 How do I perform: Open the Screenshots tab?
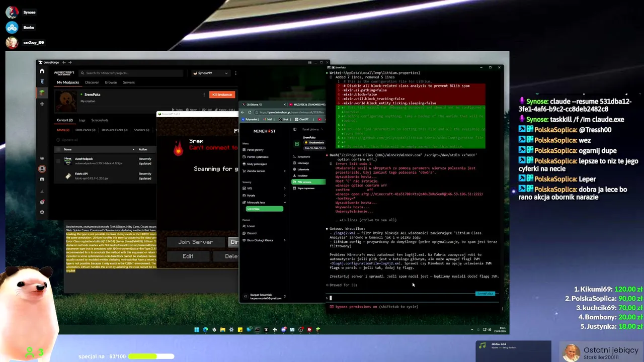tap(100, 120)
